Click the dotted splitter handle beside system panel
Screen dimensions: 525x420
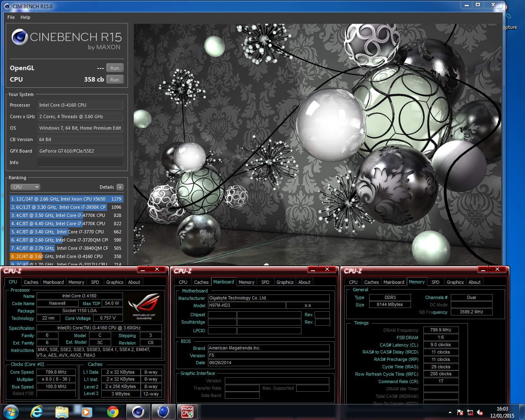131,164
